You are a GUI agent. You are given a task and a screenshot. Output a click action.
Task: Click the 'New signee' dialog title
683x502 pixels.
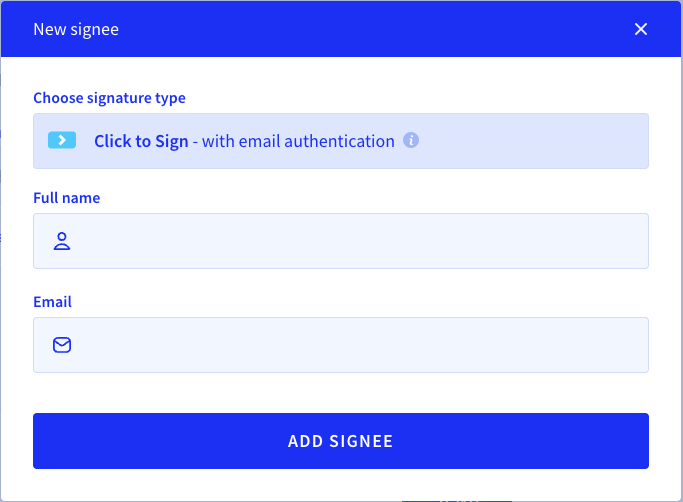click(x=76, y=30)
